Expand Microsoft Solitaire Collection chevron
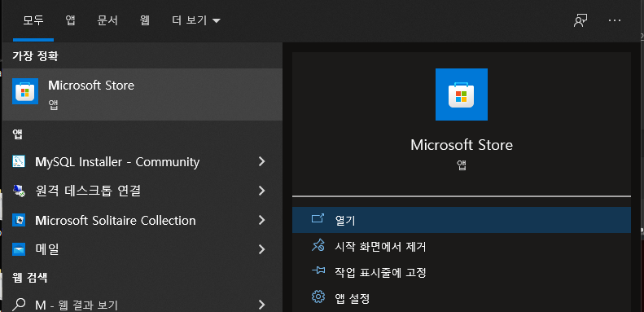This screenshot has width=644, height=312. point(261,220)
